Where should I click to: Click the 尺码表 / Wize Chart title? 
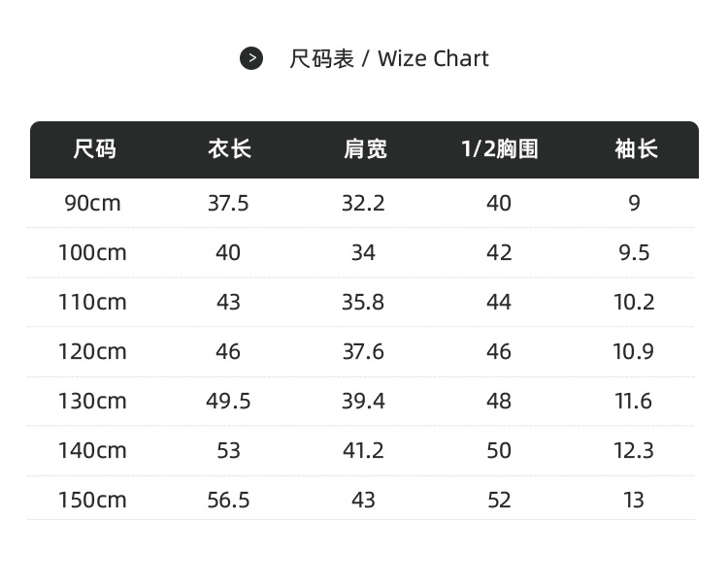tap(388, 58)
